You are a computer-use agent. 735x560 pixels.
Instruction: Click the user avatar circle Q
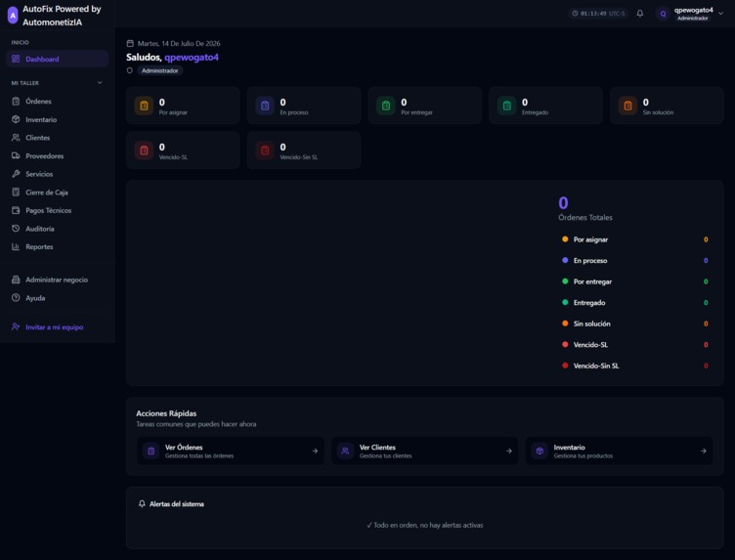663,14
